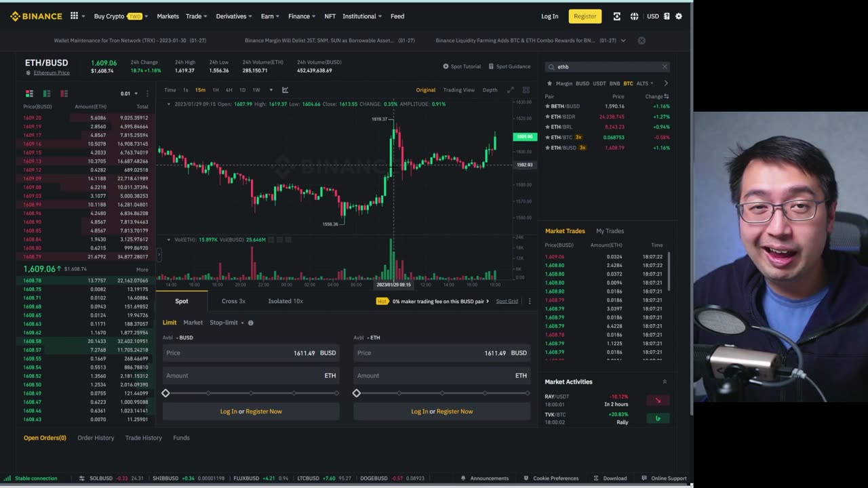Expand the ALTS market filter dropdown
This screenshot has width=868, height=488.
point(645,83)
